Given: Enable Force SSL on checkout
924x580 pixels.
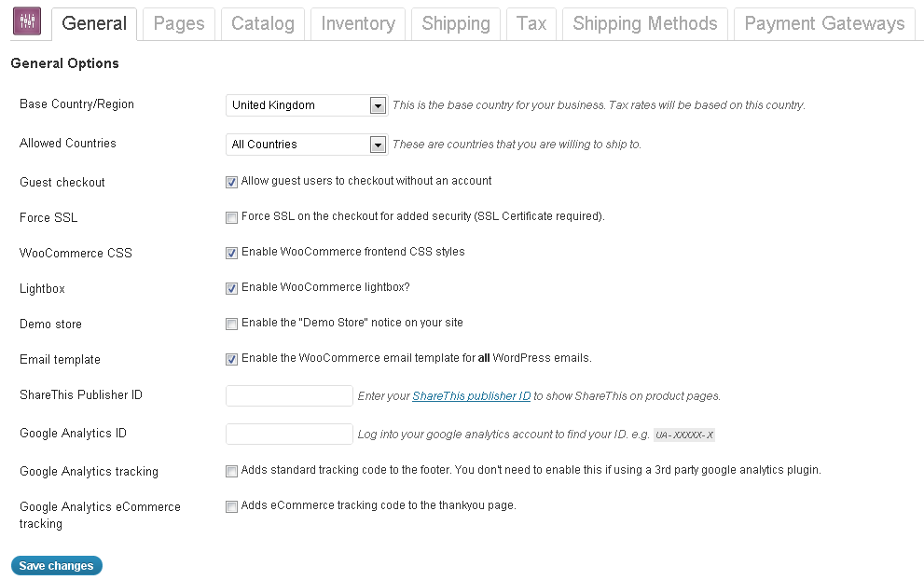Looking at the screenshot, I should pyautogui.click(x=231, y=217).
